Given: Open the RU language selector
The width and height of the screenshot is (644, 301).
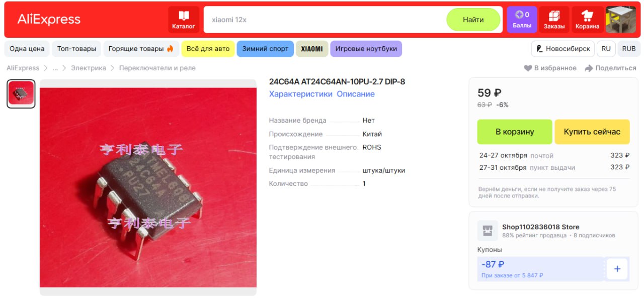Looking at the screenshot, I should click(x=606, y=49).
